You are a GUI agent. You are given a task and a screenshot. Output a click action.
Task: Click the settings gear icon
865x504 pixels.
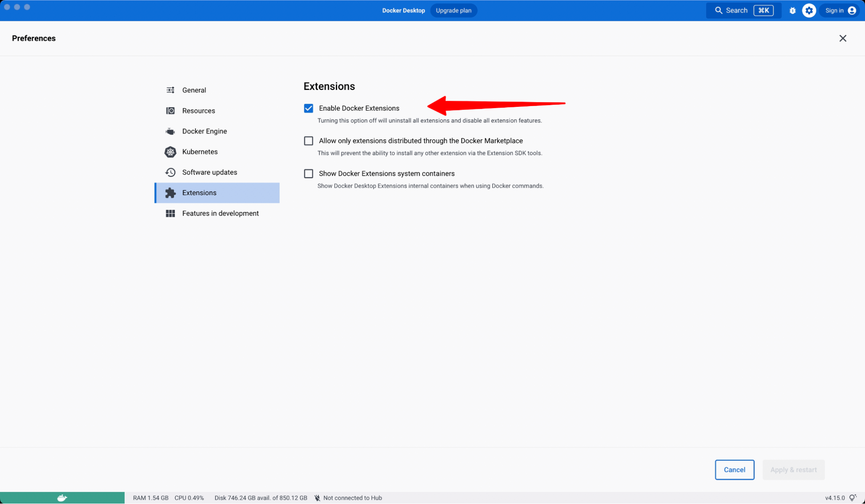[x=809, y=10]
